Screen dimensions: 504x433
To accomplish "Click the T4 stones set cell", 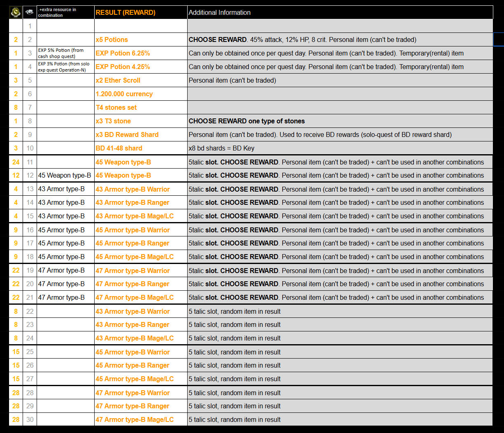I will 116,107.
